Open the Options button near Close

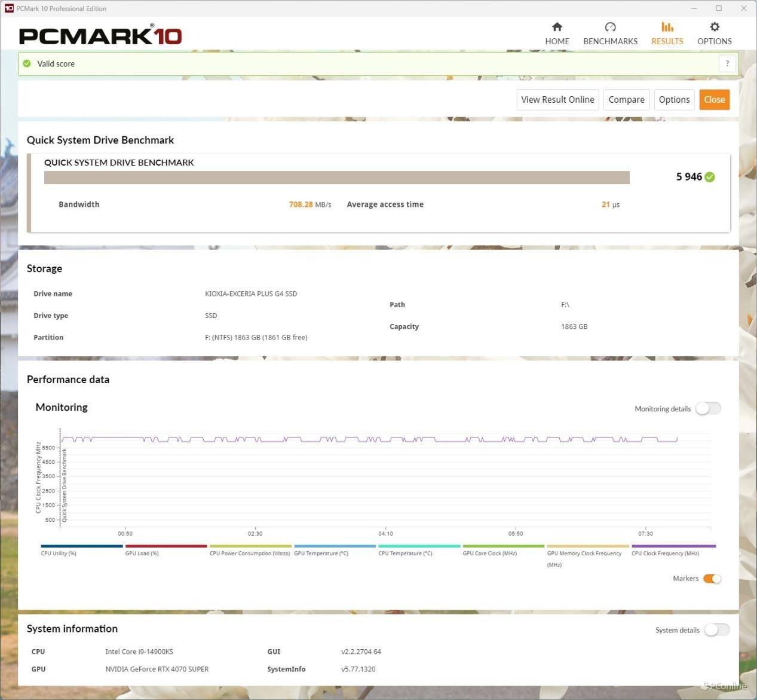(674, 100)
